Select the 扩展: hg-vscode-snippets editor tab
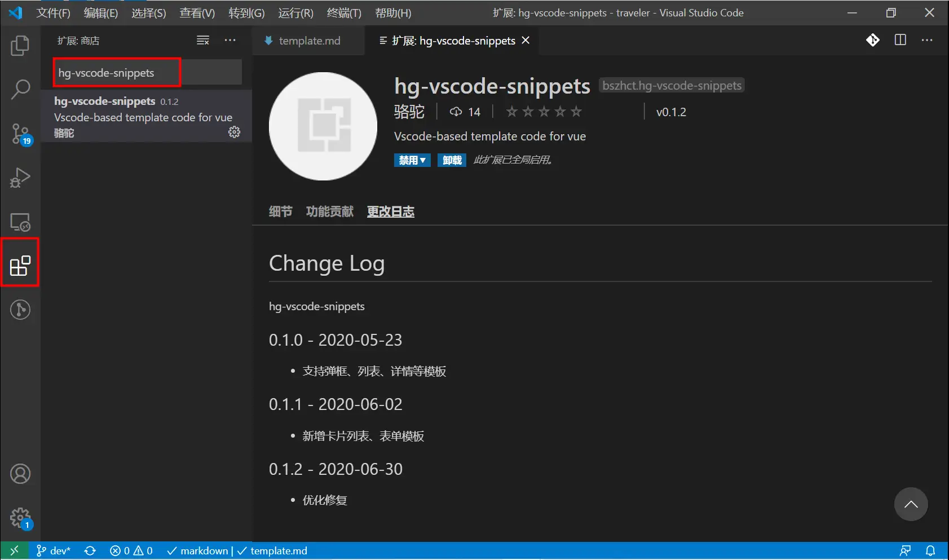 tap(453, 40)
